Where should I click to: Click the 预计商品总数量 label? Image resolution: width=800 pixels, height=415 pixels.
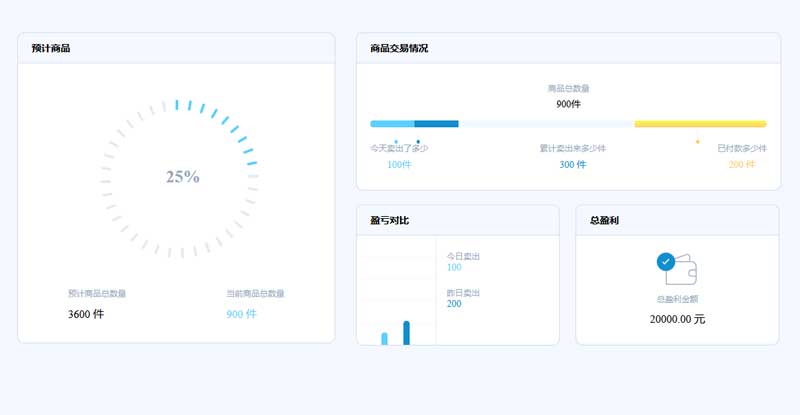coord(97,294)
